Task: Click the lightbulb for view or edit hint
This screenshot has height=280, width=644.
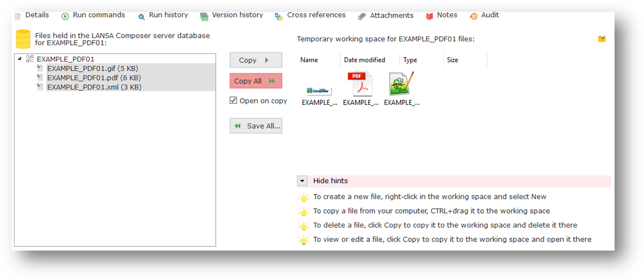Action: (x=304, y=240)
